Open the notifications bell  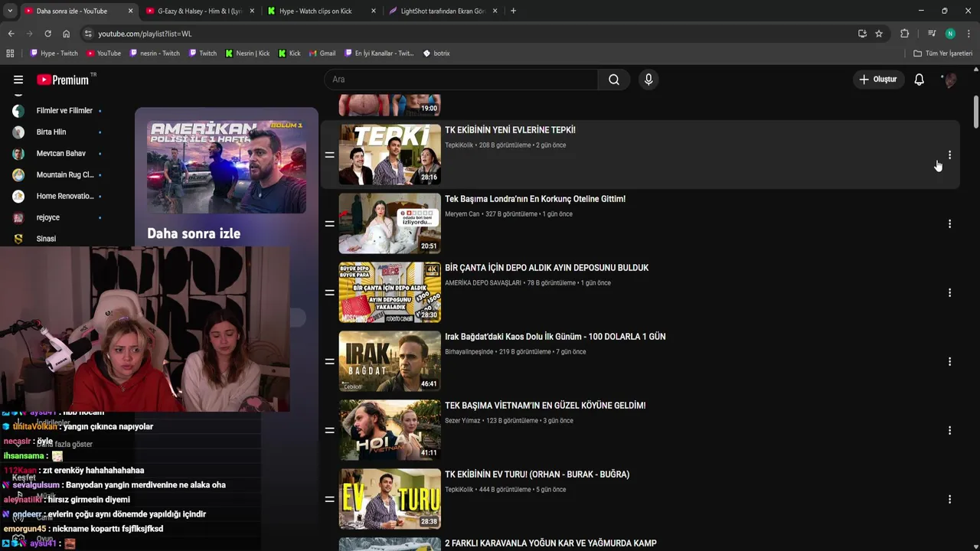click(x=919, y=80)
